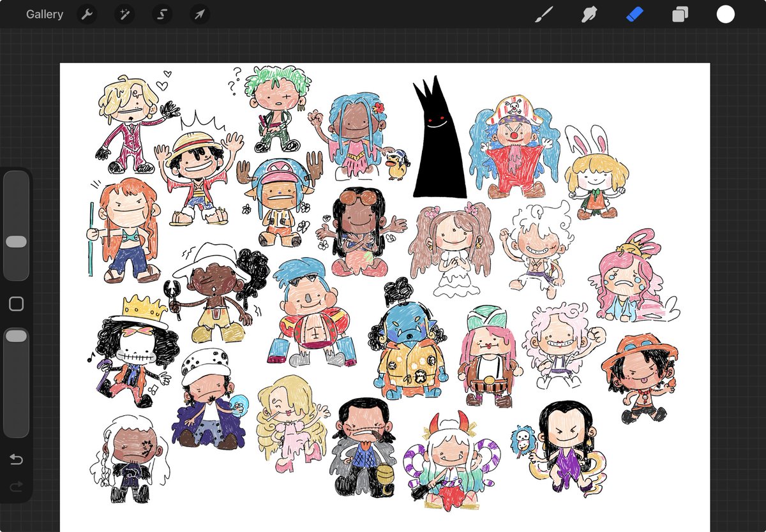766x532 pixels.
Task: Activate the Transform arrow tool
Action: (x=200, y=14)
